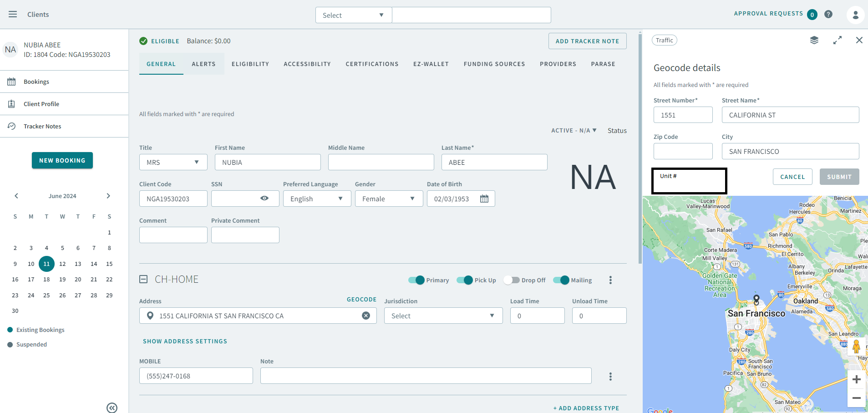Viewport: 868px width, 413px height.
Task: Open the map layers icon
Action: (814, 40)
